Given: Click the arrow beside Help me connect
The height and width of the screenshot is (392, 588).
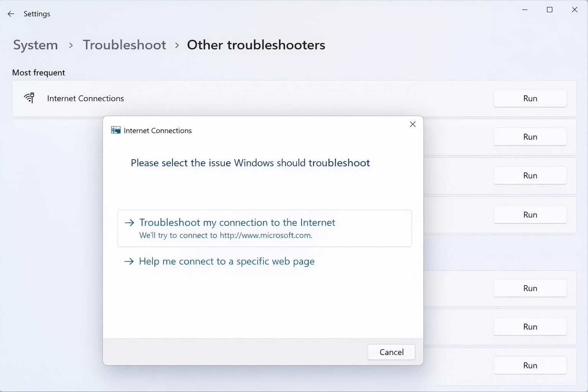Looking at the screenshot, I should pos(129,261).
